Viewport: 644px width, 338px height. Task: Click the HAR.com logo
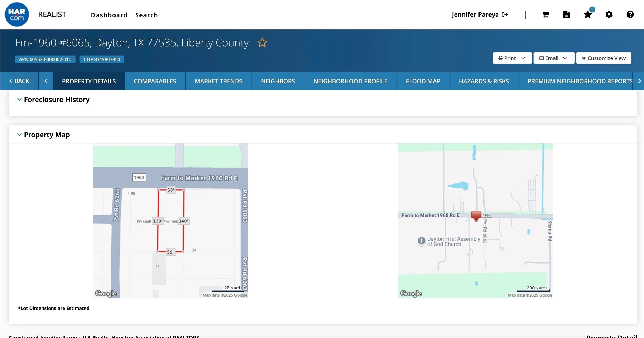coord(17,14)
